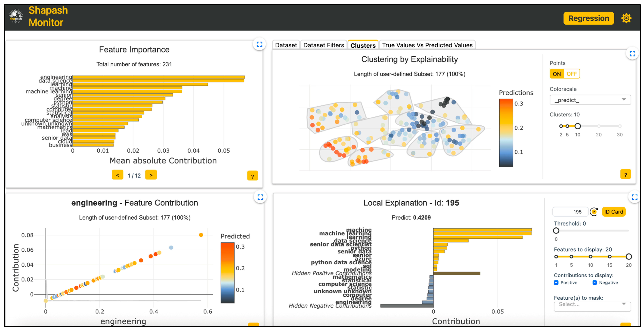644x331 pixels.
Task: Click the Hidden Positive Contributions bar
Action: click(457, 273)
